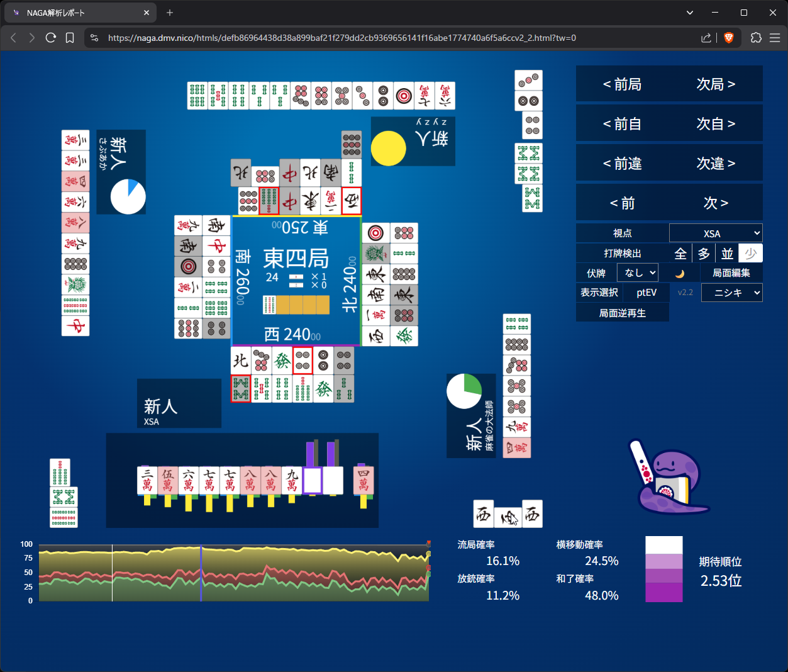The width and height of the screenshot is (788, 672).
Task: Open the Brave Shields icon
Action: pos(729,38)
